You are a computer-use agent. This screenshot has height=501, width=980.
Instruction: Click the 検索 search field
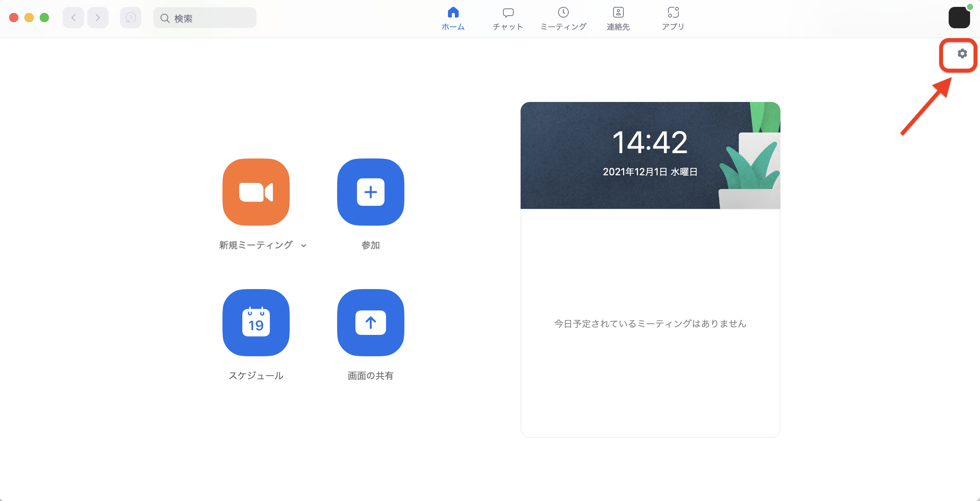click(205, 18)
